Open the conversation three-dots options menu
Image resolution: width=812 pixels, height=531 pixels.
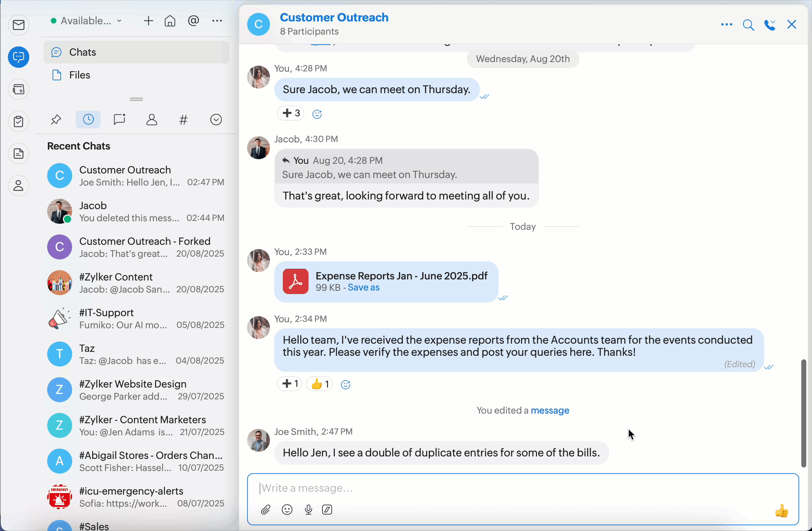point(726,25)
